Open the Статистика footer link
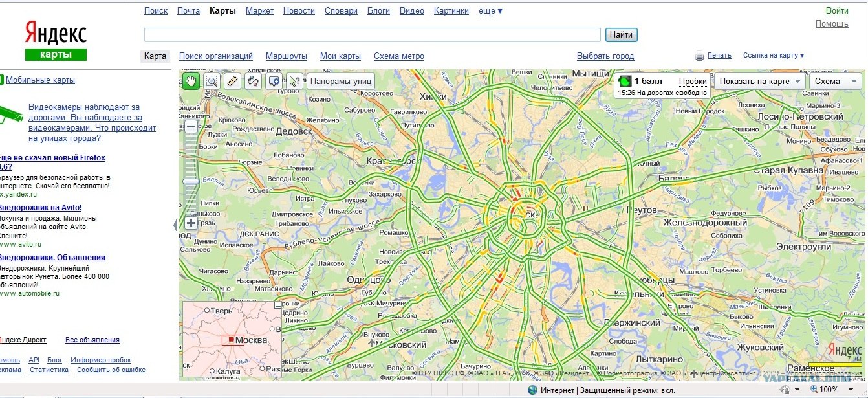Viewport: 868px width, 398px height. point(49,370)
